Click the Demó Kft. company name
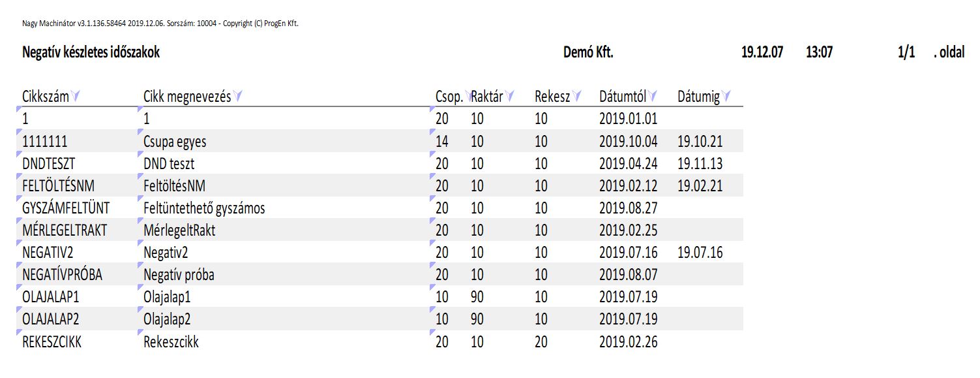Image resolution: width=980 pixels, height=378 pixels. [x=588, y=53]
